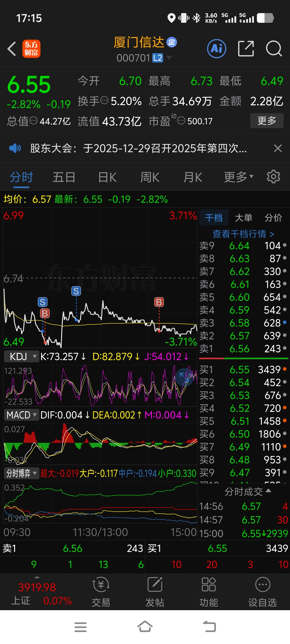Open the KDJ indicator dropdown

pos(21,356)
